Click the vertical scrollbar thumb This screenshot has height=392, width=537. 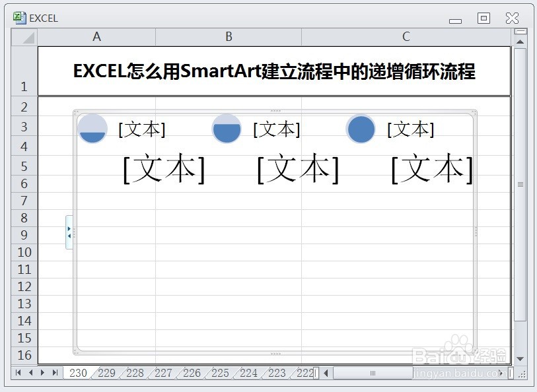click(520, 184)
